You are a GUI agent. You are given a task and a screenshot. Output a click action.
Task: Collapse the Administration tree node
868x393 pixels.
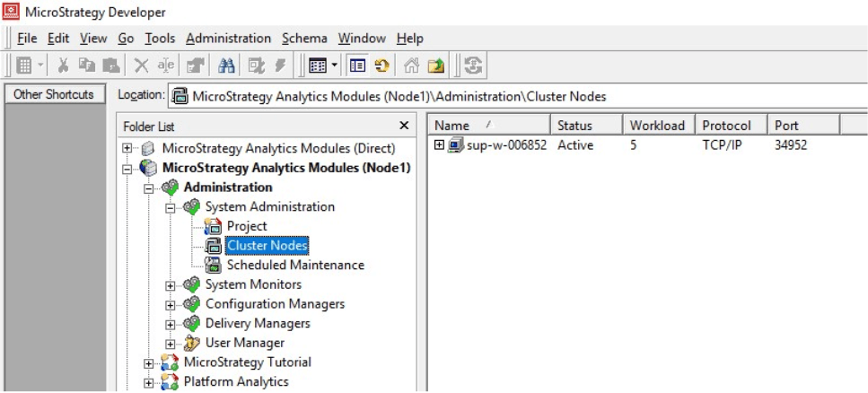tap(148, 188)
